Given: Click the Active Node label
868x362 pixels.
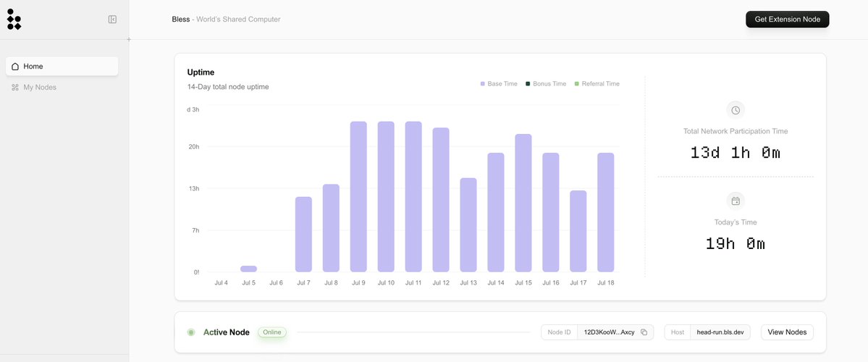Looking at the screenshot, I should (x=227, y=332).
